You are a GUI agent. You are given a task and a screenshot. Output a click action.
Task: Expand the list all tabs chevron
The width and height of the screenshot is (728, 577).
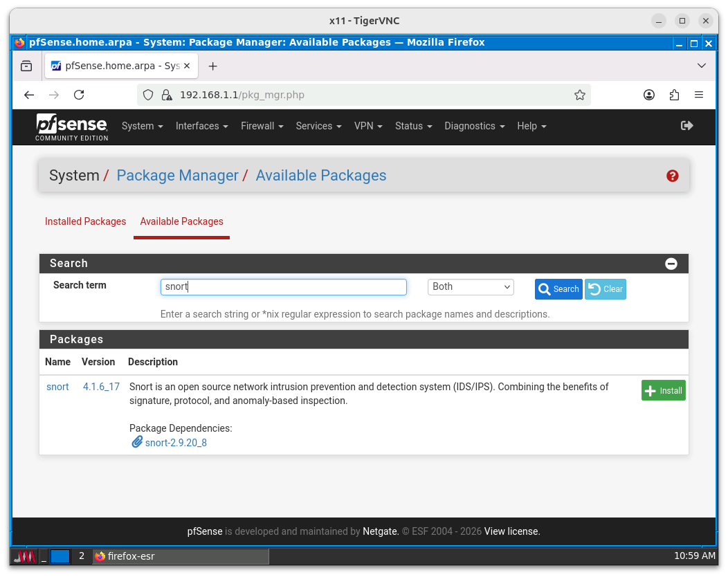701,66
